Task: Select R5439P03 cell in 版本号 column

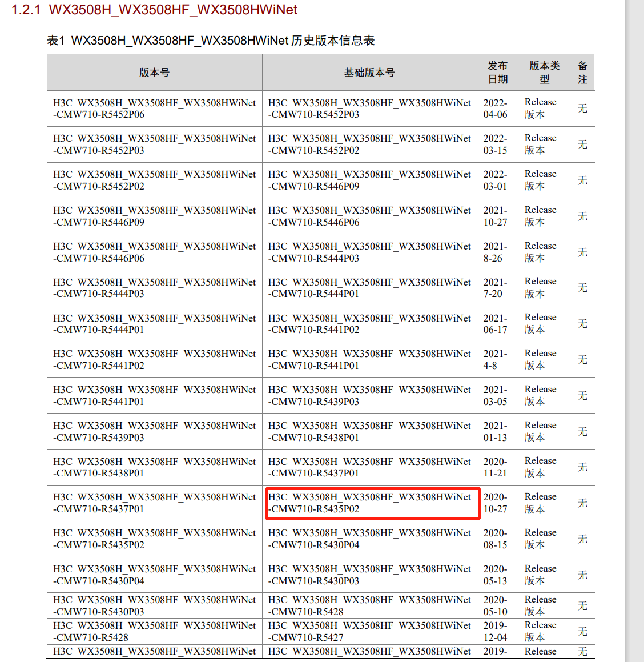Action: 155,431
